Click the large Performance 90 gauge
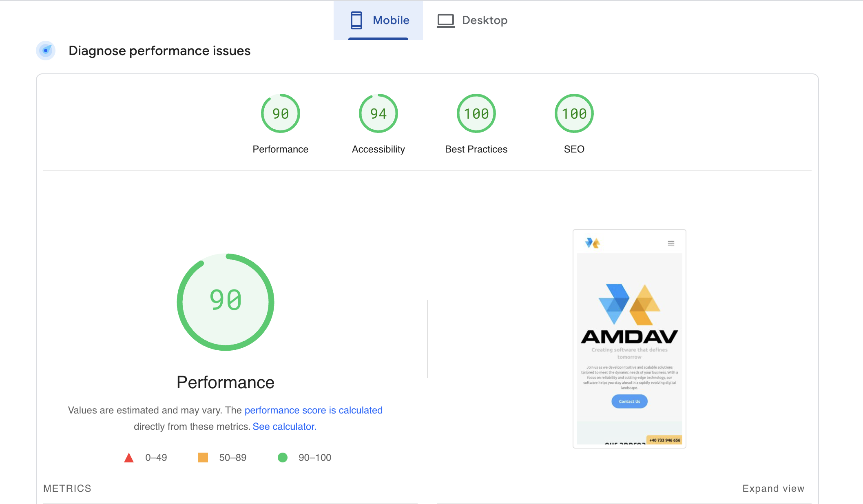The image size is (863, 504). click(226, 302)
